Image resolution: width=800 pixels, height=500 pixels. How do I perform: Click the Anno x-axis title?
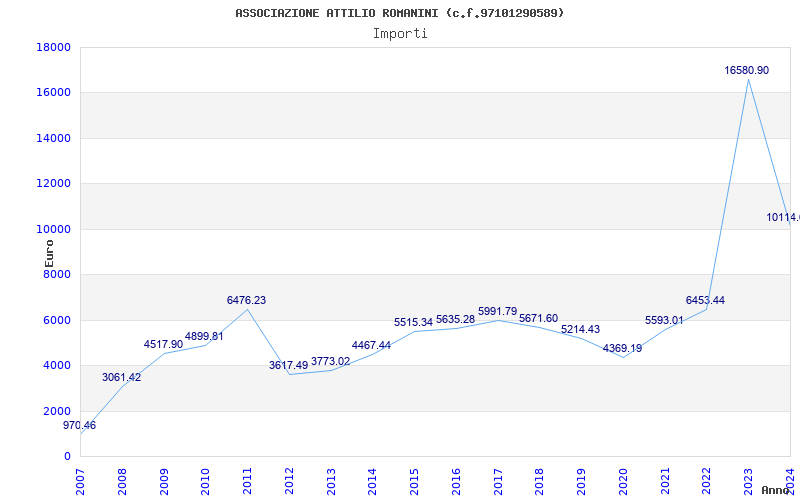tap(775, 490)
